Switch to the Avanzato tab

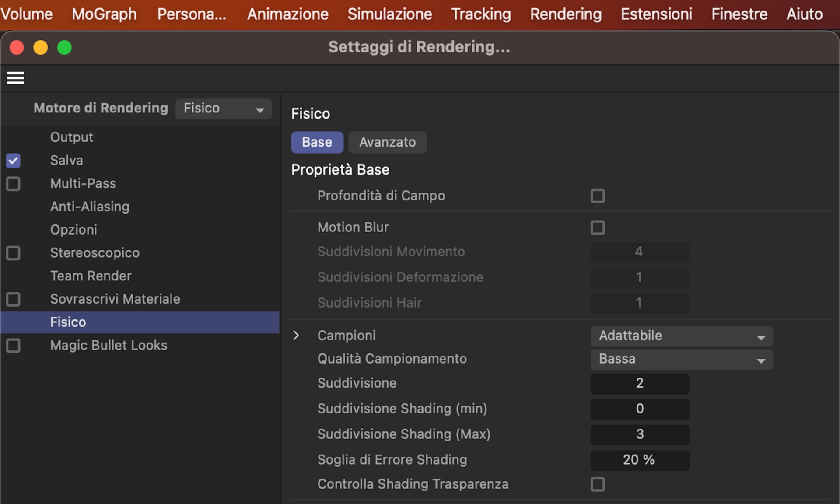click(387, 142)
